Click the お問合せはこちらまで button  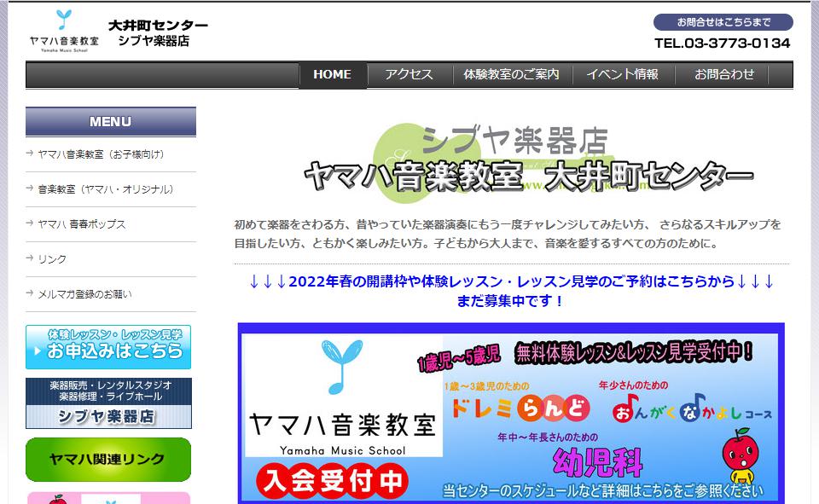(723, 22)
